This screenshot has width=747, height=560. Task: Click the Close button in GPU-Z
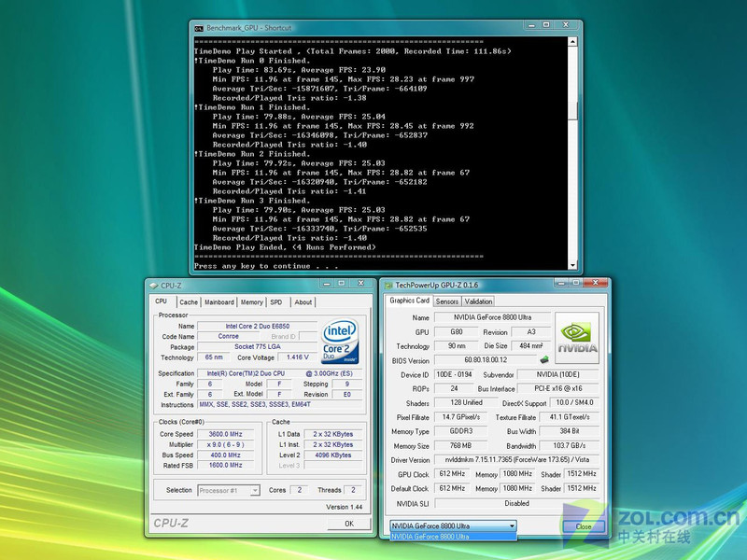pos(584,526)
